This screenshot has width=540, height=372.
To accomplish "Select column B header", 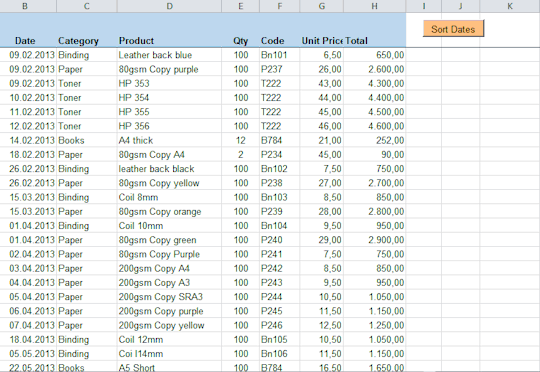I will (x=25, y=6).
